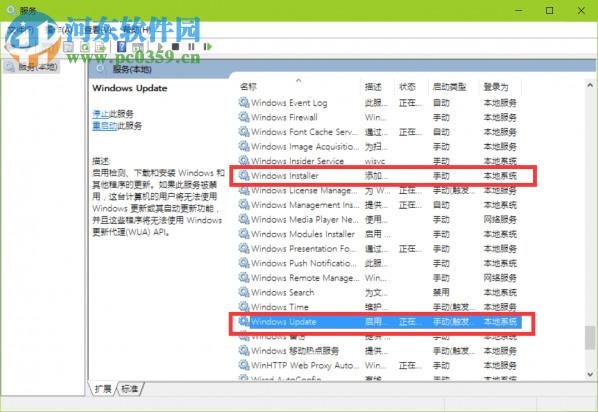This screenshot has height=412, width=598.
Task: Select the Windows Modules Installer service name
Action: tap(303, 234)
